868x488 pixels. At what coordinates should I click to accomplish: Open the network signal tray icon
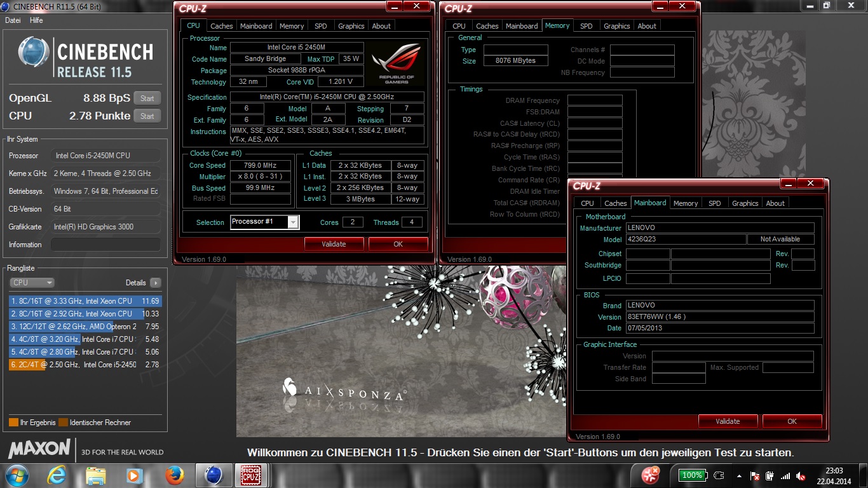(786, 476)
